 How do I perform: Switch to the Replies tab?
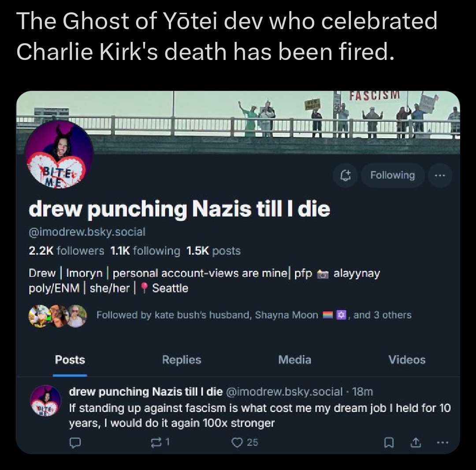pos(182,360)
